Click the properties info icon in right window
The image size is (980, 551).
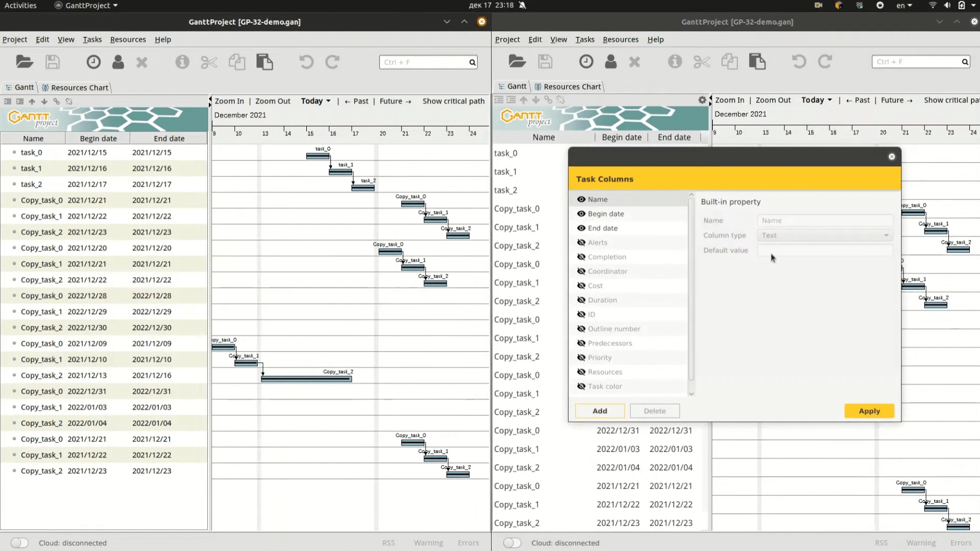[x=675, y=62]
